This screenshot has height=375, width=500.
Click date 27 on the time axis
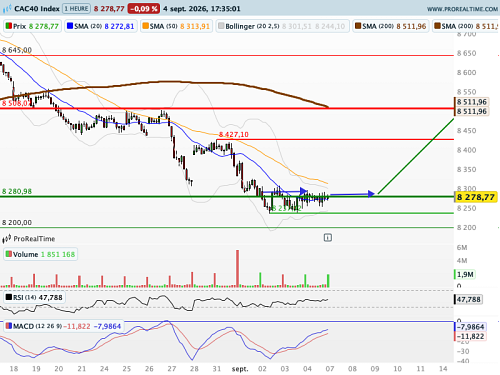click(172, 369)
